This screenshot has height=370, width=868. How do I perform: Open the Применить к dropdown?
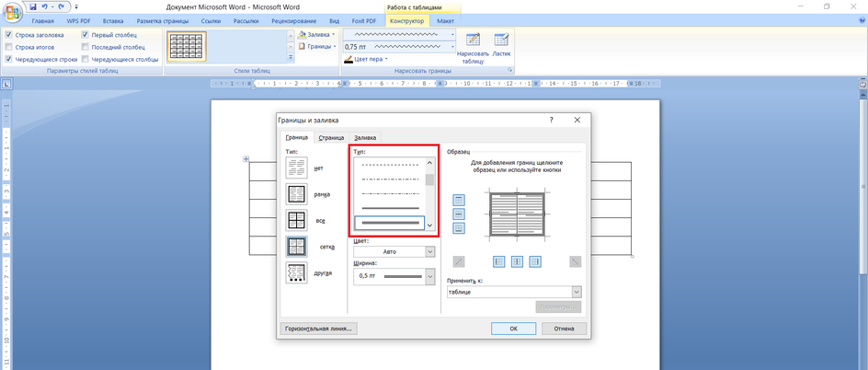577,292
